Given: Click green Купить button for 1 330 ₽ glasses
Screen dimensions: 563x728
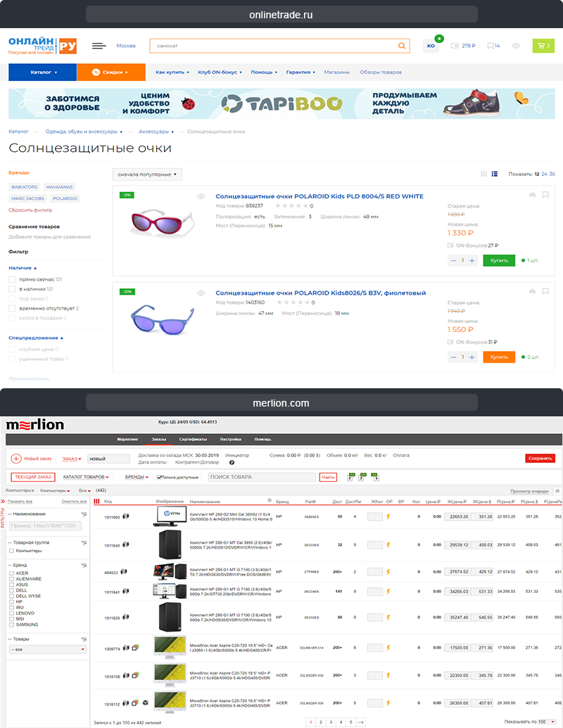Looking at the screenshot, I should (499, 260).
